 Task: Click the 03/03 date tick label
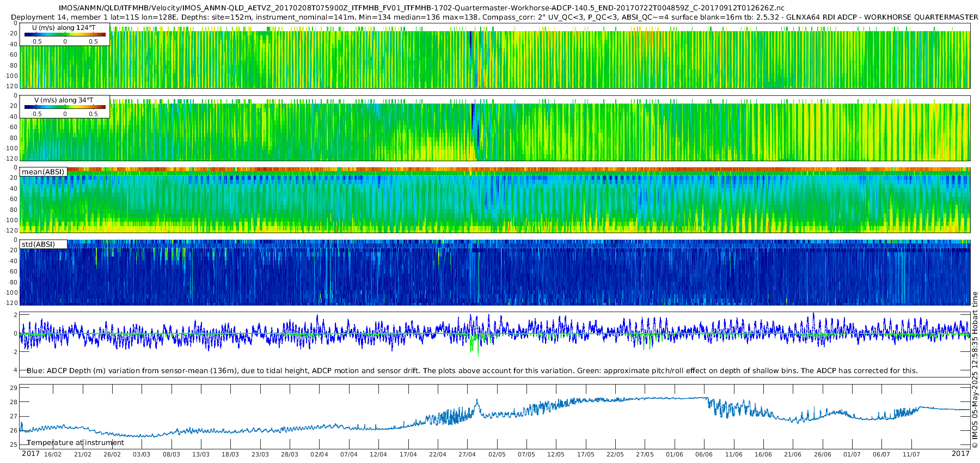(x=142, y=454)
